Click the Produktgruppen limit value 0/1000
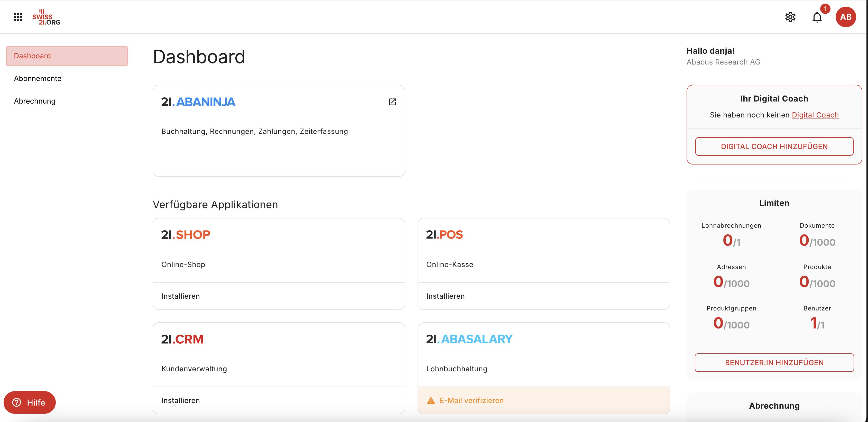Viewport: 868px width, 422px height. pos(732,324)
